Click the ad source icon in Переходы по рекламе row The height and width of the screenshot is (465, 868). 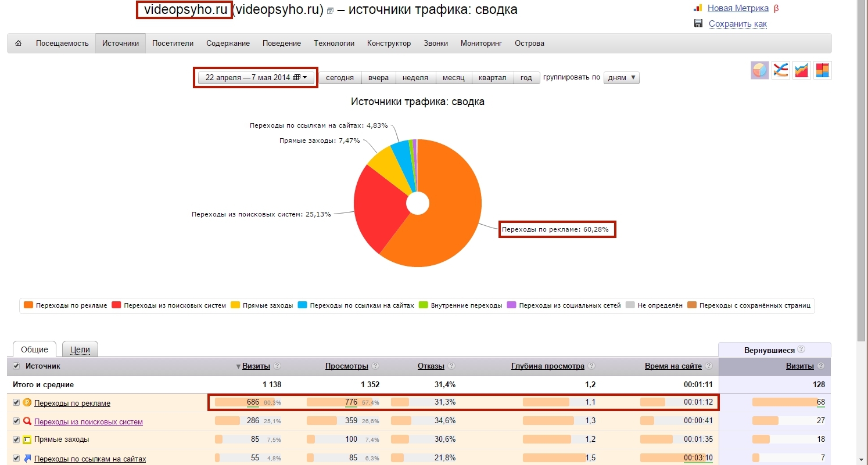coord(27,403)
